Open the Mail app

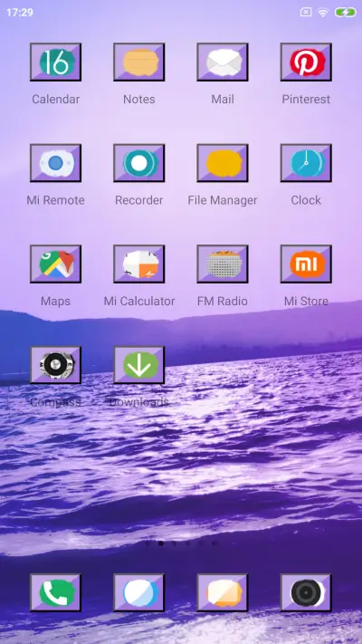point(223,62)
